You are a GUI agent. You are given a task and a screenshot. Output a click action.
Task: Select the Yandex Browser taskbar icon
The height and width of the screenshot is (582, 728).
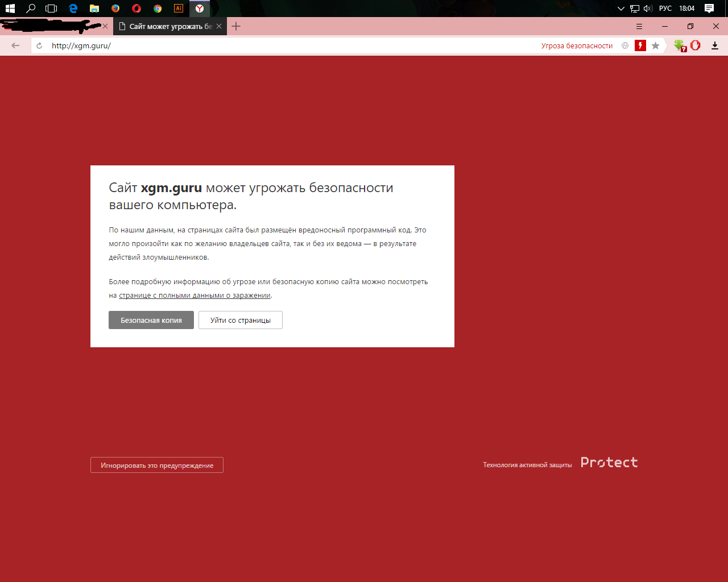pyautogui.click(x=200, y=9)
